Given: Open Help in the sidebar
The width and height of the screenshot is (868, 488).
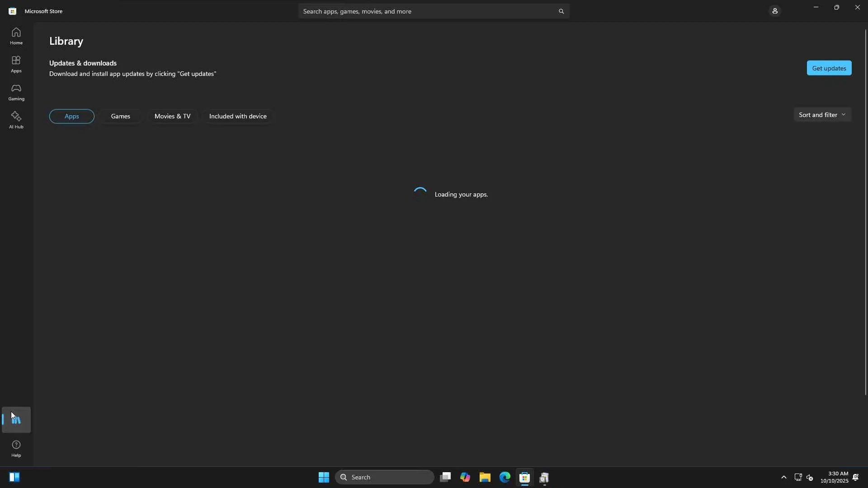Looking at the screenshot, I should [16, 449].
